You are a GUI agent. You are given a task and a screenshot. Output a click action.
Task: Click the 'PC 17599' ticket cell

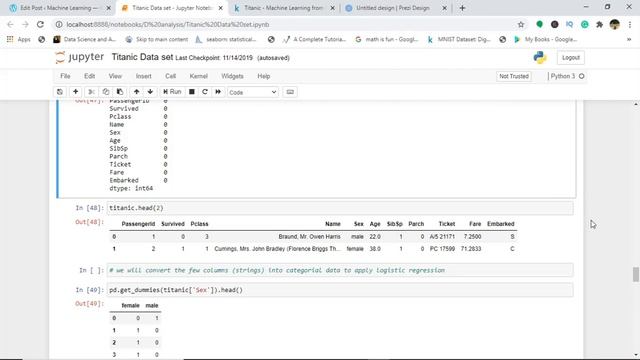pos(442,249)
